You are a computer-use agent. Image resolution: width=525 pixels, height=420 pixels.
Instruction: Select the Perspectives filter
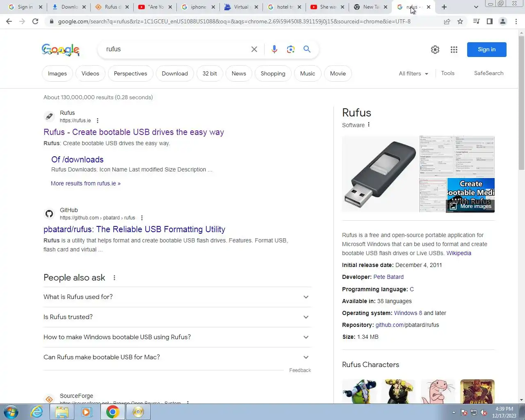(130, 73)
